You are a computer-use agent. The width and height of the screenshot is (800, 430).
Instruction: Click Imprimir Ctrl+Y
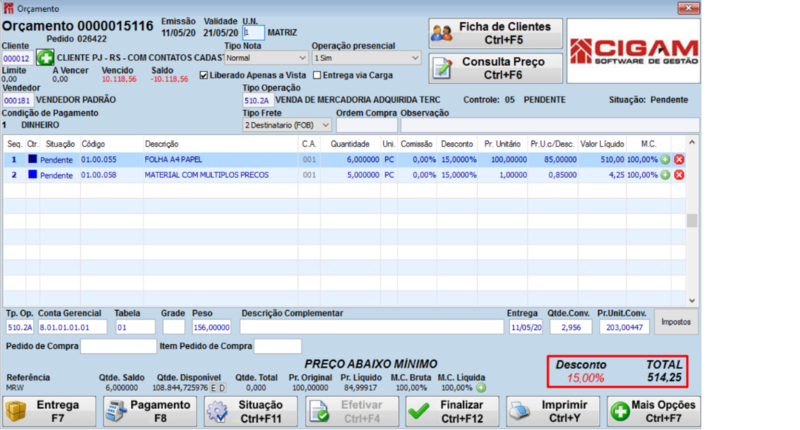pos(553,411)
